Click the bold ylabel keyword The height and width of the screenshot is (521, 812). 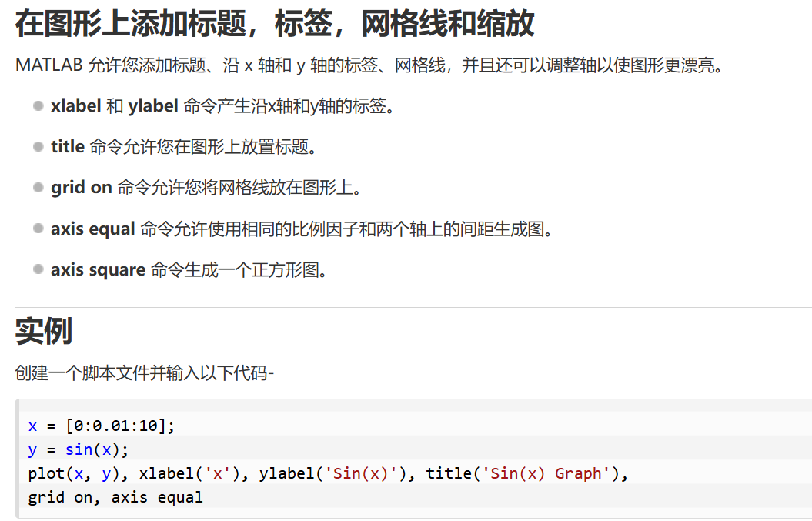[x=153, y=105]
